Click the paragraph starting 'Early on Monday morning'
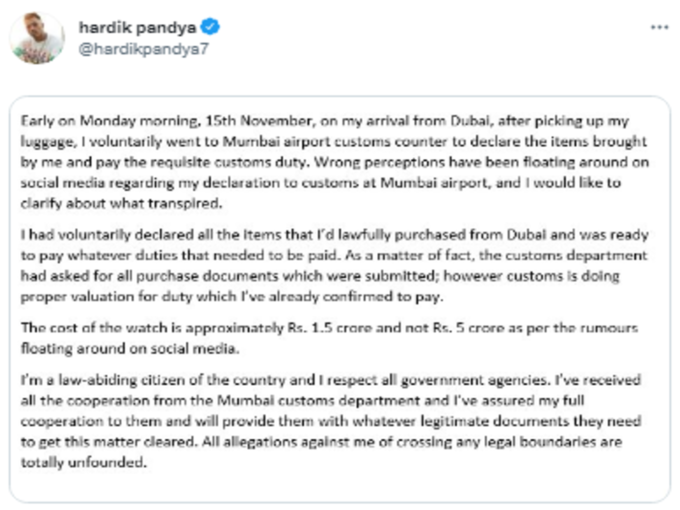 [x=334, y=162]
